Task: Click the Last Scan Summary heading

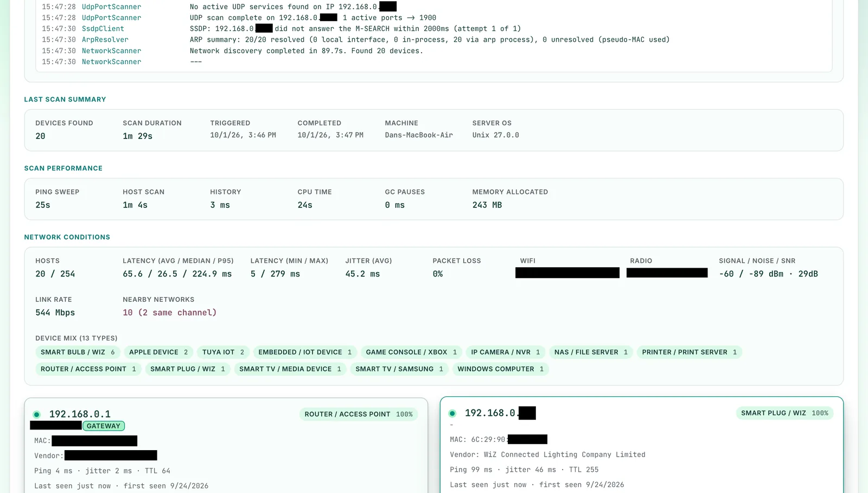Action: point(65,99)
